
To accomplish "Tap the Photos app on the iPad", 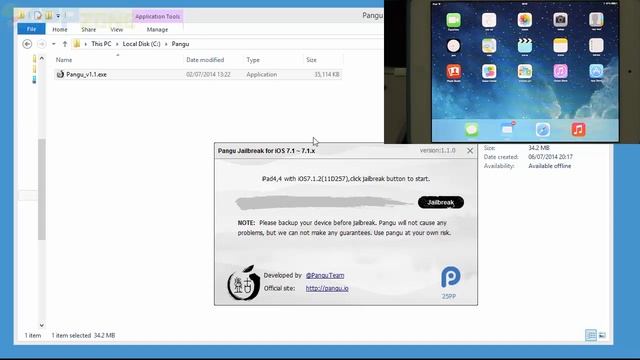I will 525,20.
